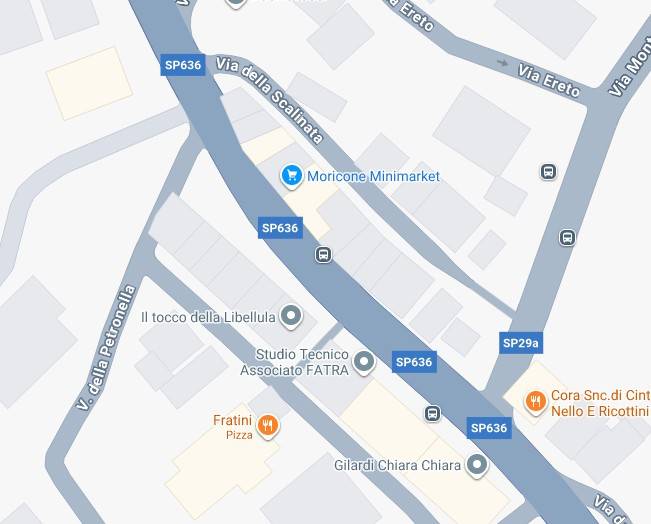Click the SP636 shield below Moricone Minimarket

coord(280,228)
